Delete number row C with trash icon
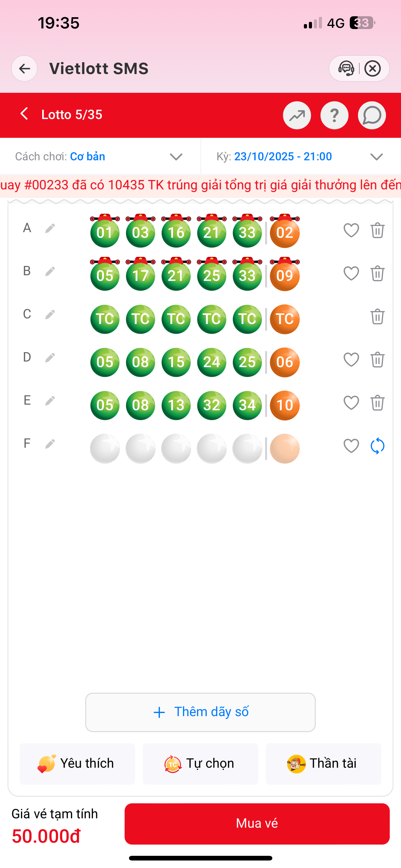Image resolution: width=401 pixels, height=868 pixels. [x=377, y=317]
